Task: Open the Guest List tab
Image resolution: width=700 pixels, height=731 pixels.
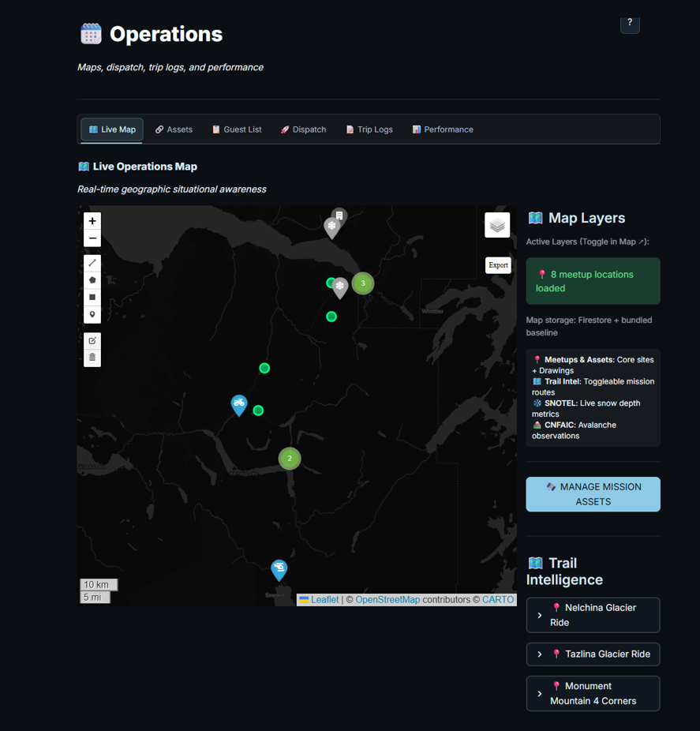Action: (237, 129)
